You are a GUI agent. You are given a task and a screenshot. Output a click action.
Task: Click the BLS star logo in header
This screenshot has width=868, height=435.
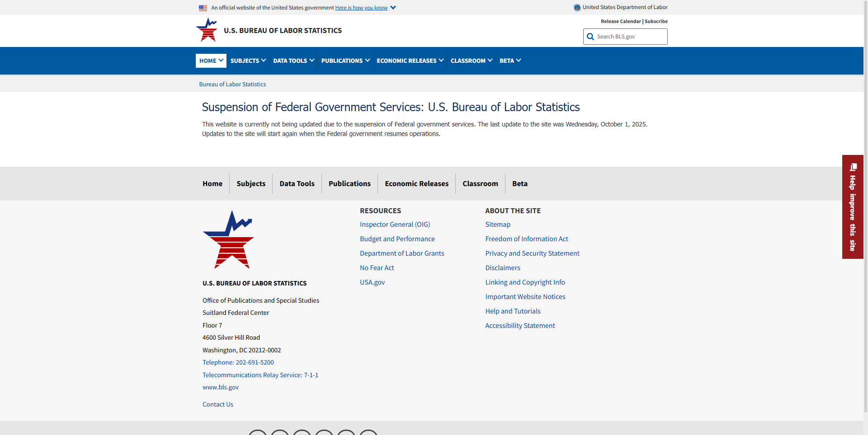point(207,30)
